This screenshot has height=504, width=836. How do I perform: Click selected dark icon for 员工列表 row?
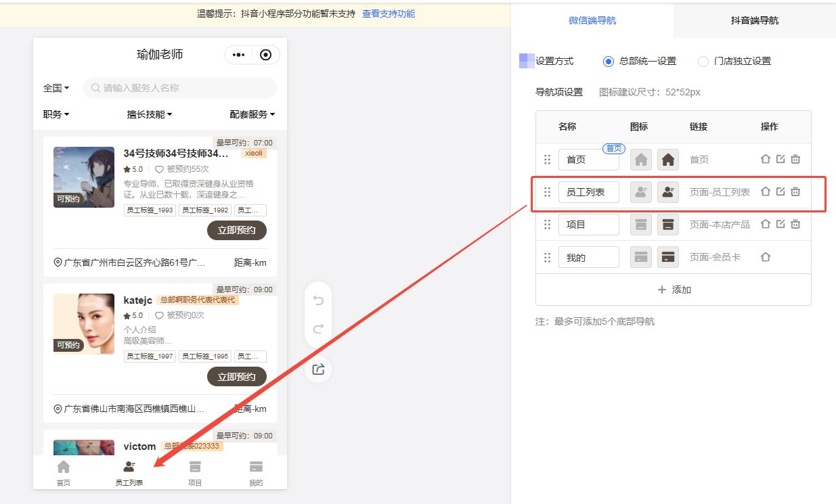668,192
